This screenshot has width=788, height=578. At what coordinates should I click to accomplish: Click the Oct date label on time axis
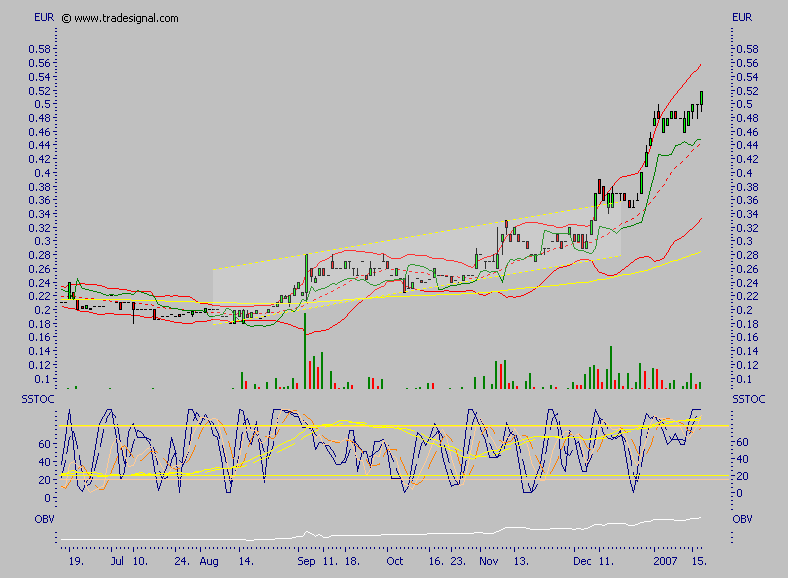pyautogui.click(x=395, y=562)
